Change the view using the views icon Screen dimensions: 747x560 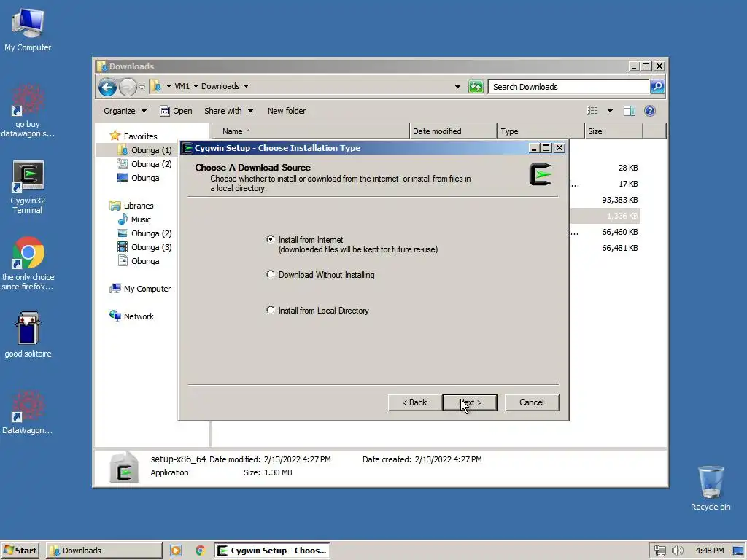point(592,111)
